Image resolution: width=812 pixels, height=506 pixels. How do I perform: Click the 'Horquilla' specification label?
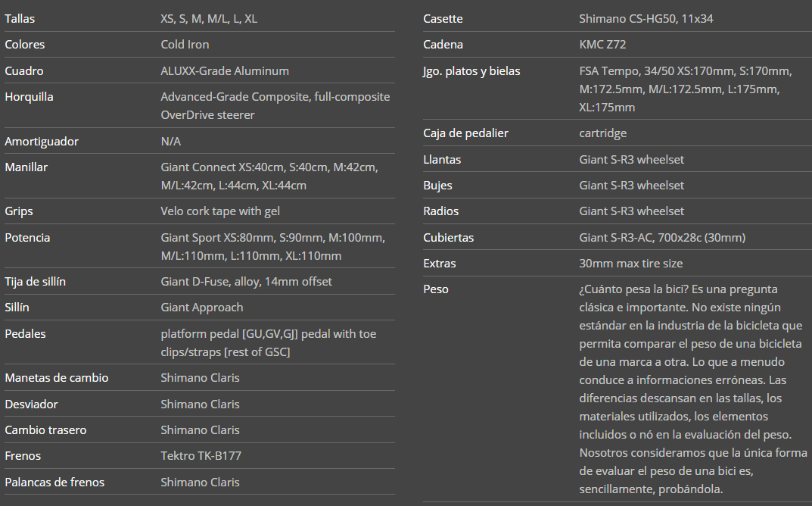click(29, 97)
